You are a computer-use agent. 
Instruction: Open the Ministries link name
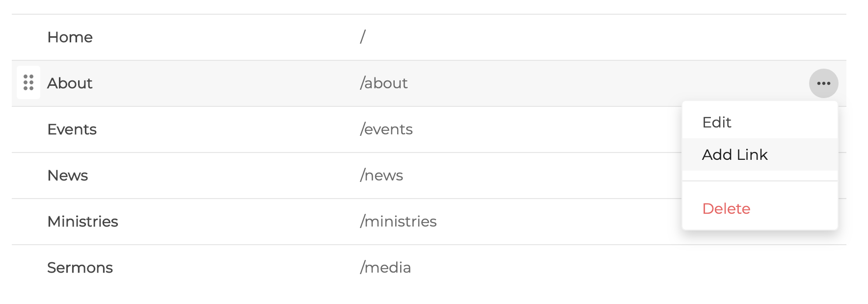click(82, 222)
